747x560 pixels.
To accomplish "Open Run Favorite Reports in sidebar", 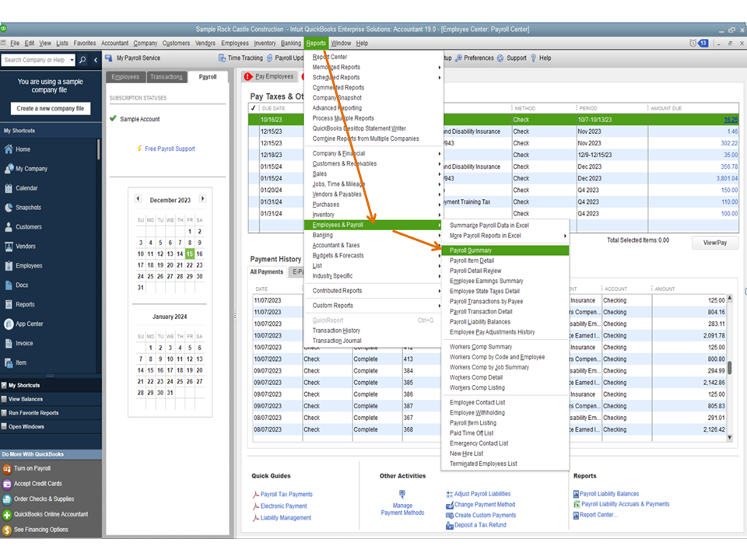I will click(33, 413).
